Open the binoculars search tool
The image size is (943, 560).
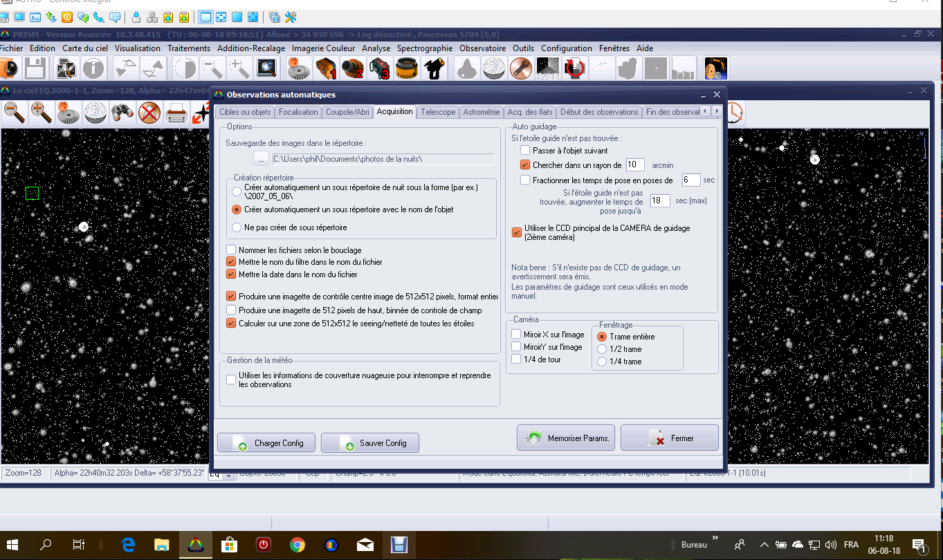[x=122, y=111]
